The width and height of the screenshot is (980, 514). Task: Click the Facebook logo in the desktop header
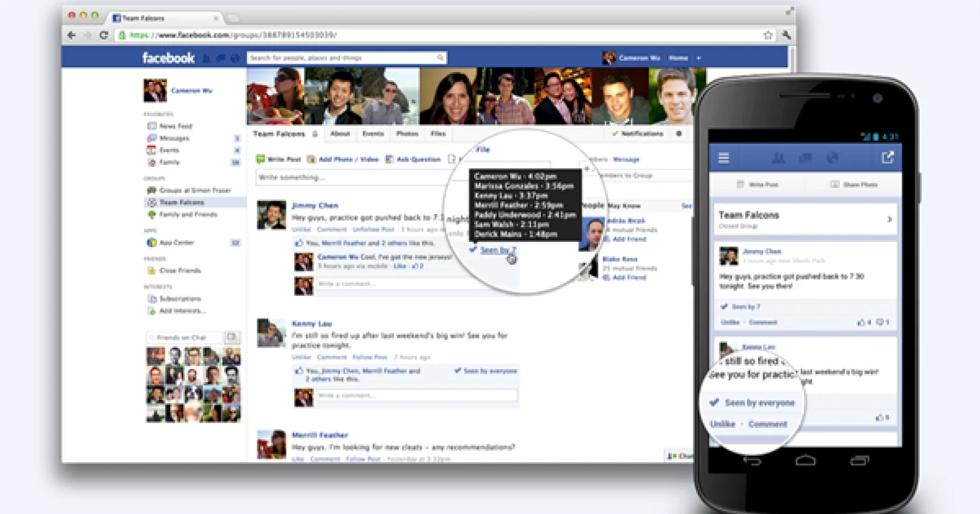pyautogui.click(x=168, y=58)
